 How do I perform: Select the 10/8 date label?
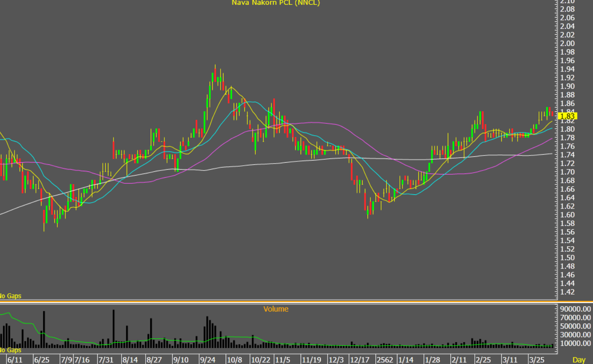coord(234,360)
